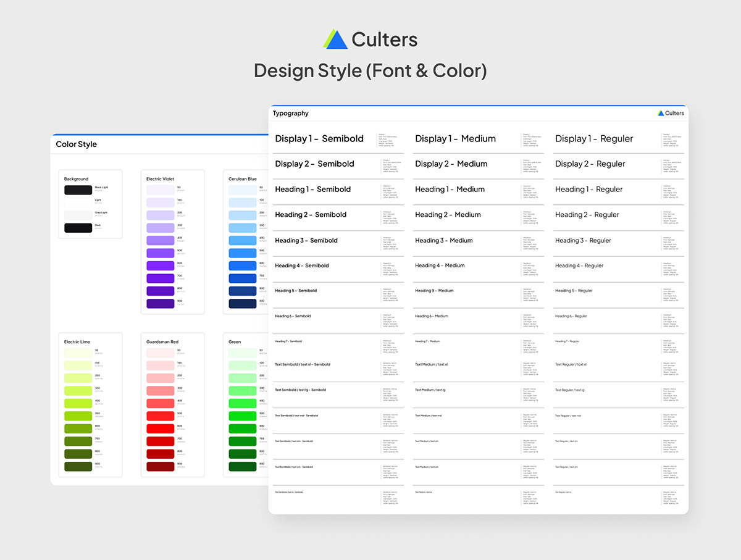Select the Black Light background swatch
Screen dimensions: 741x560
78,190
